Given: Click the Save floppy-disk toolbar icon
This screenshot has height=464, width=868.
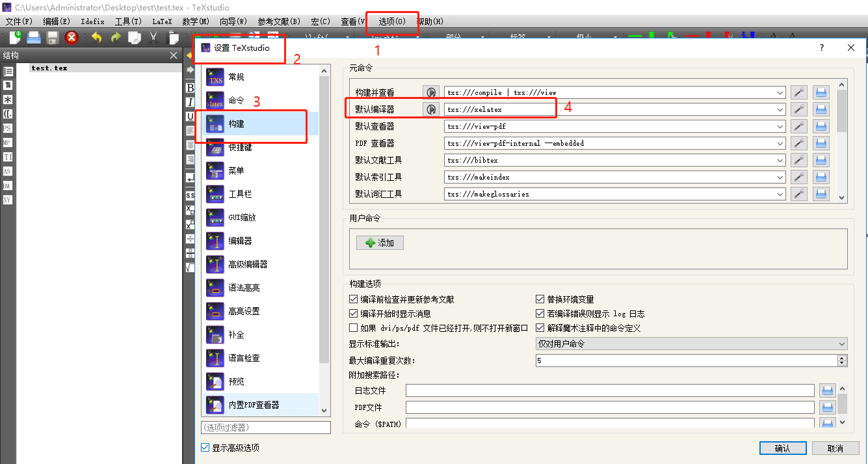Looking at the screenshot, I should coord(53,38).
